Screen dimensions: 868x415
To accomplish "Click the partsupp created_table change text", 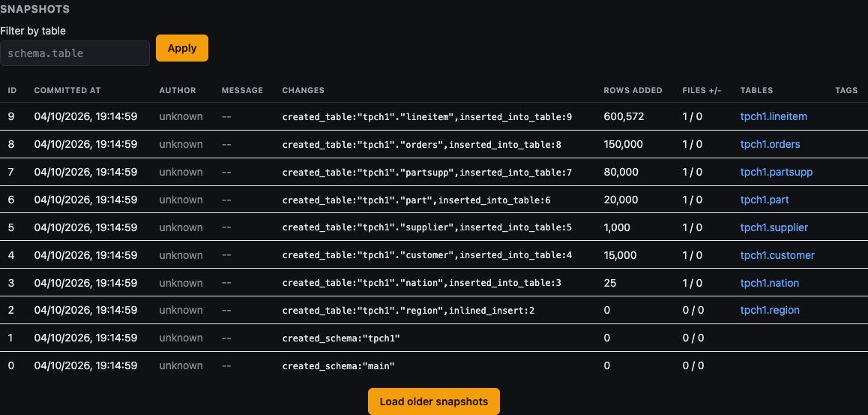I will (x=427, y=173).
